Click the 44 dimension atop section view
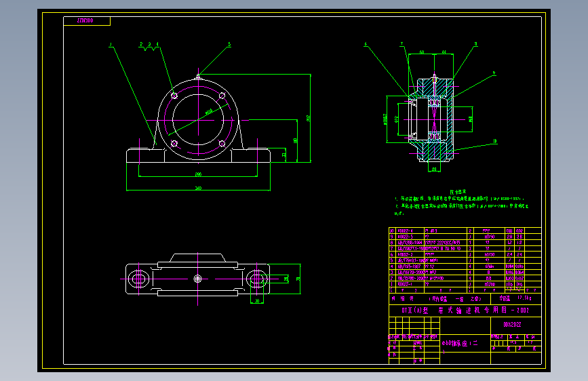The height and width of the screenshot is (381, 588). [x=444, y=52]
